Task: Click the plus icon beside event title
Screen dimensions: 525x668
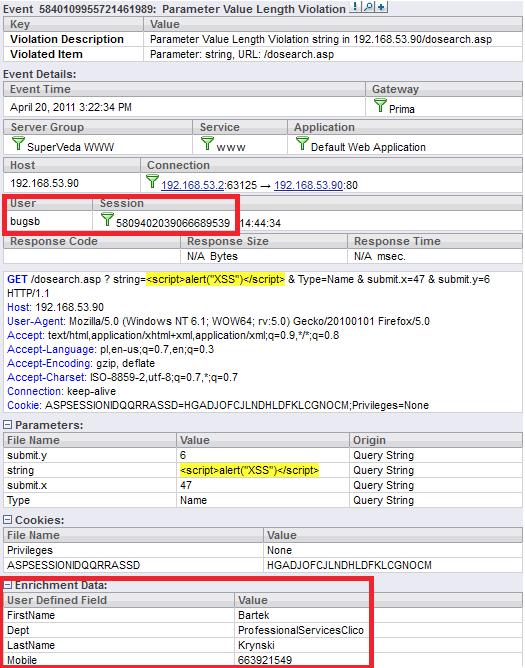Action: [x=381, y=7]
